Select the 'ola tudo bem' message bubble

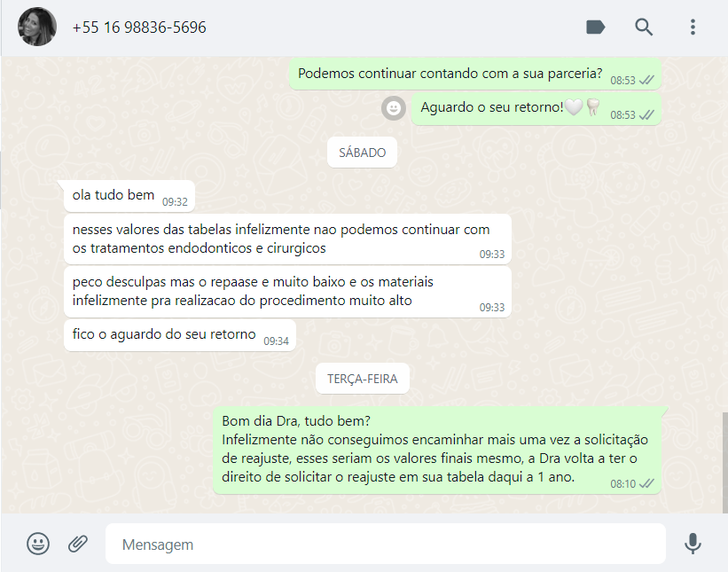point(129,196)
